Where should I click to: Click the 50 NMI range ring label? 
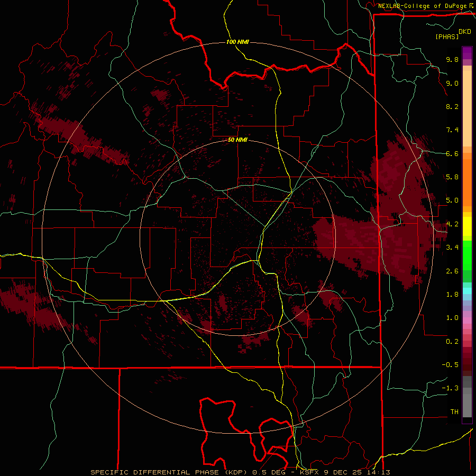tap(237, 140)
